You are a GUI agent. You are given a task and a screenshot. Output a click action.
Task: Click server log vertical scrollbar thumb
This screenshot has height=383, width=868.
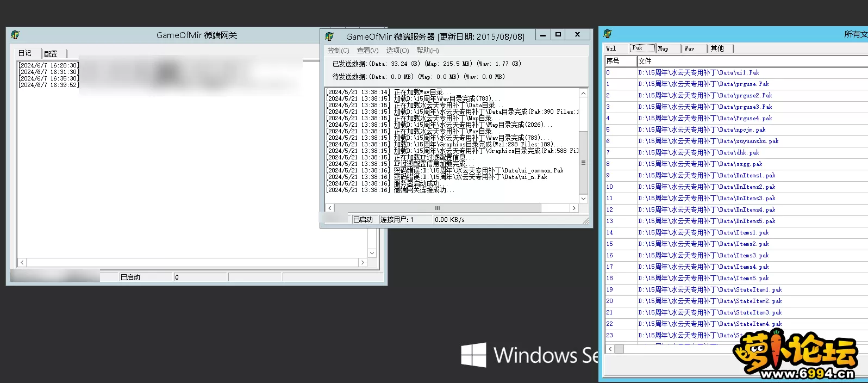click(583, 162)
